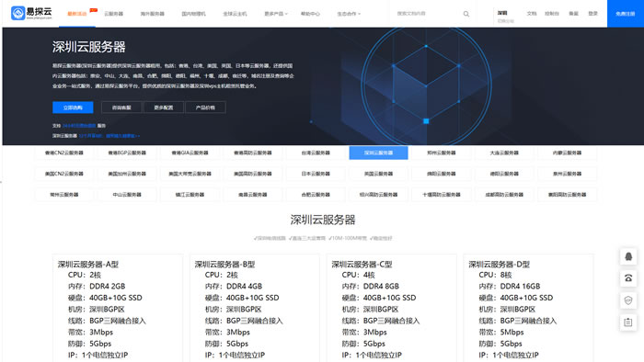Click the DDR4 16GB memory value
Screen dimensions: 644x362
coord(520,286)
